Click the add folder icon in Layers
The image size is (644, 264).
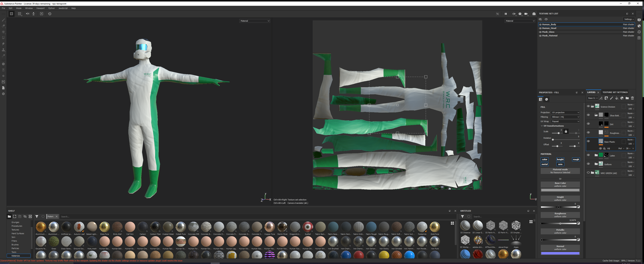627,98
